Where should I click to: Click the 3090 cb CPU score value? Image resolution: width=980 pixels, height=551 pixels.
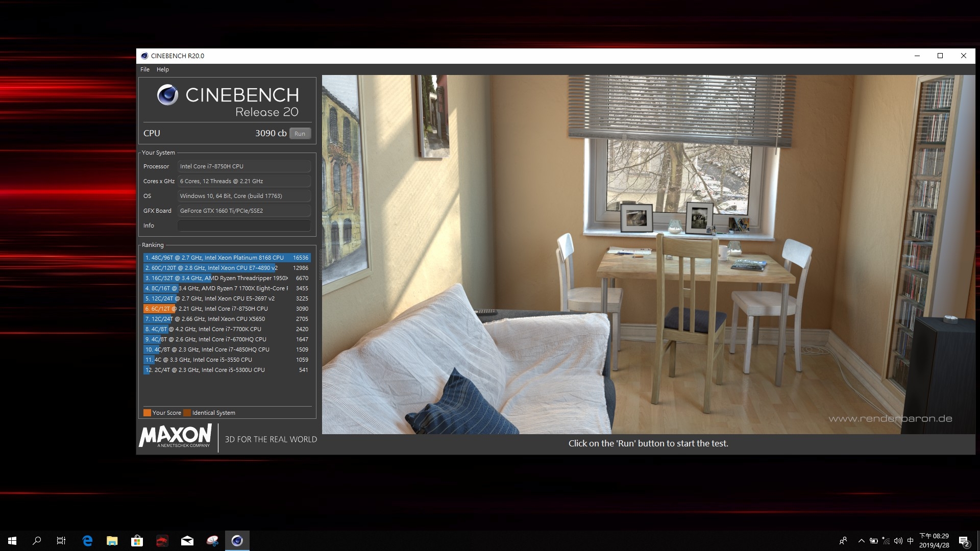271,133
